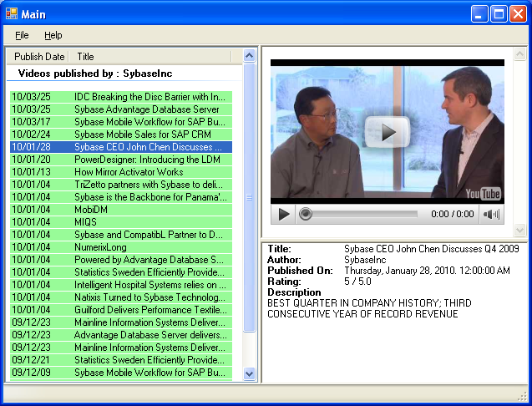This screenshot has height=406, width=532.
Task: Open the Help menu
Action: [x=53, y=35]
